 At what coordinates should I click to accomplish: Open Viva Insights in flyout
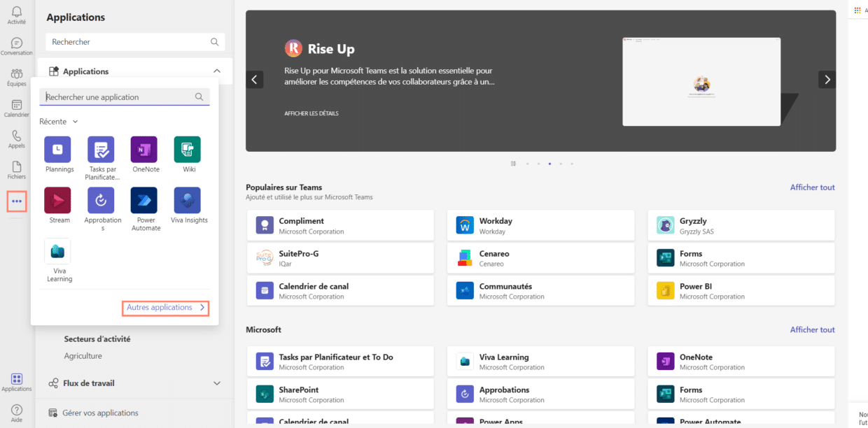point(189,206)
